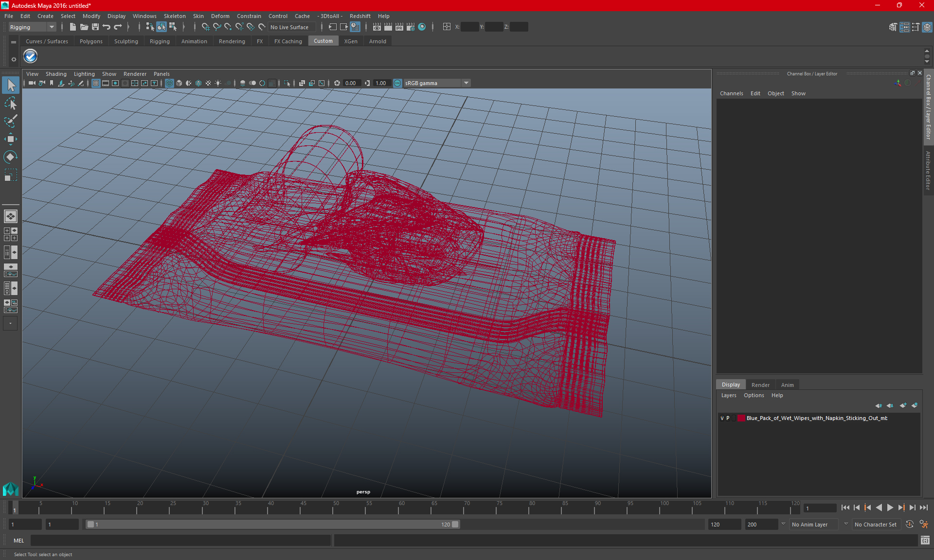The width and height of the screenshot is (934, 560).
Task: Toggle the resolution gate overlay
Action: (x=115, y=83)
